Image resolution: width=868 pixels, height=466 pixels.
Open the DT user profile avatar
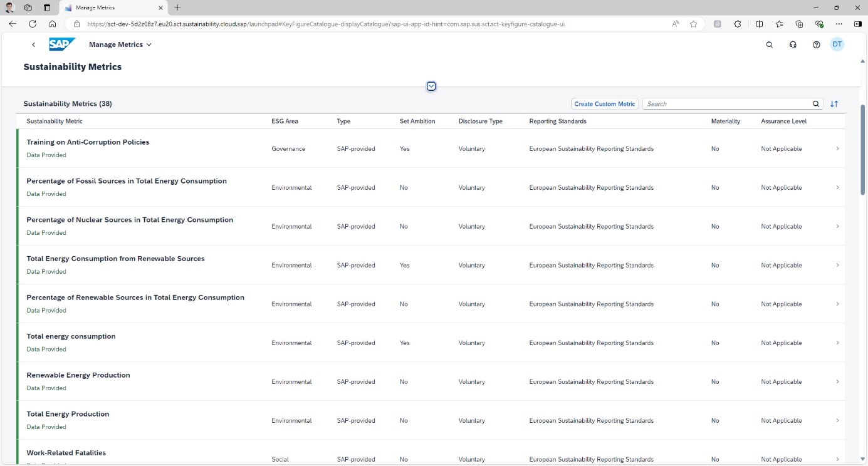point(837,44)
